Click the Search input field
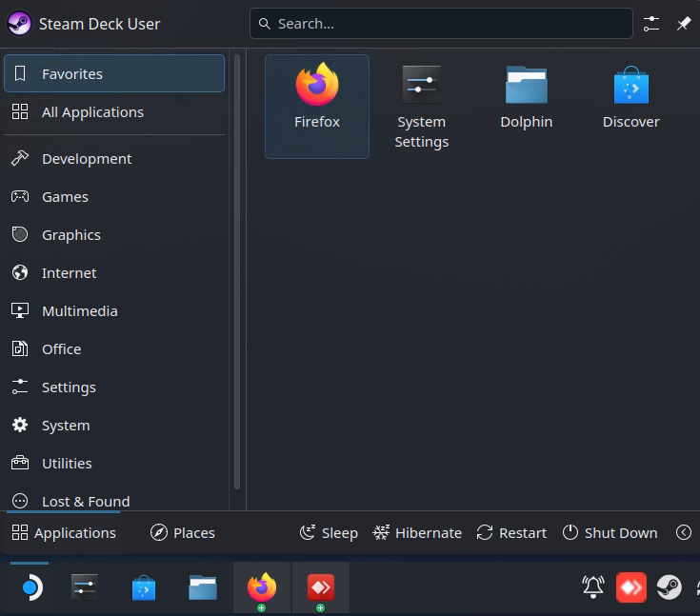The height and width of the screenshot is (616, 700). click(x=441, y=24)
